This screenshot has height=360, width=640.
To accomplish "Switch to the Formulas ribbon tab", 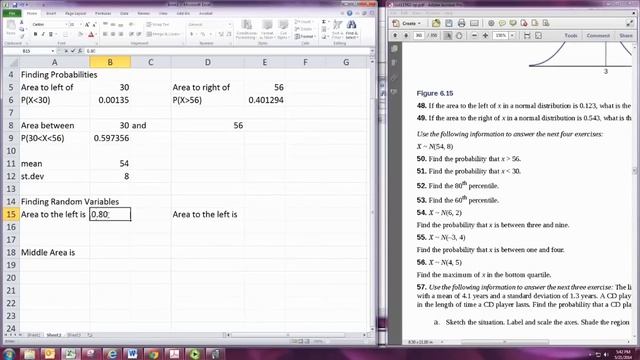I will [103, 13].
